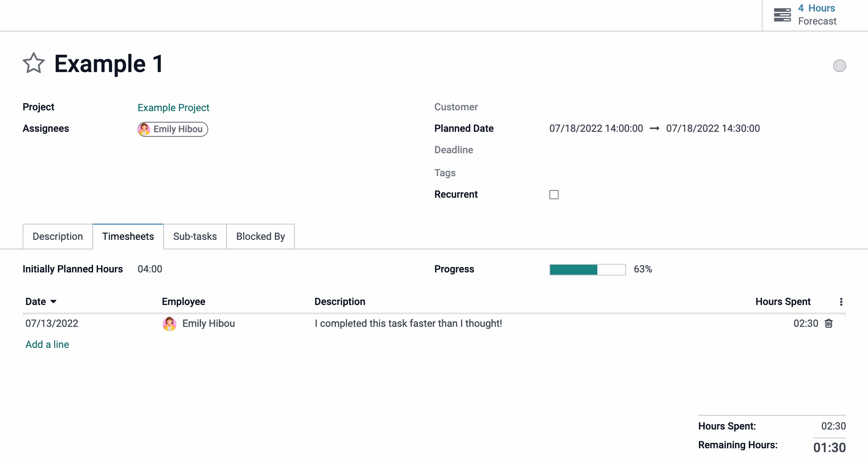This screenshot has width=868, height=459.
Task: Sort timesheets by Date column arrow
Action: [x=53, y=302]
